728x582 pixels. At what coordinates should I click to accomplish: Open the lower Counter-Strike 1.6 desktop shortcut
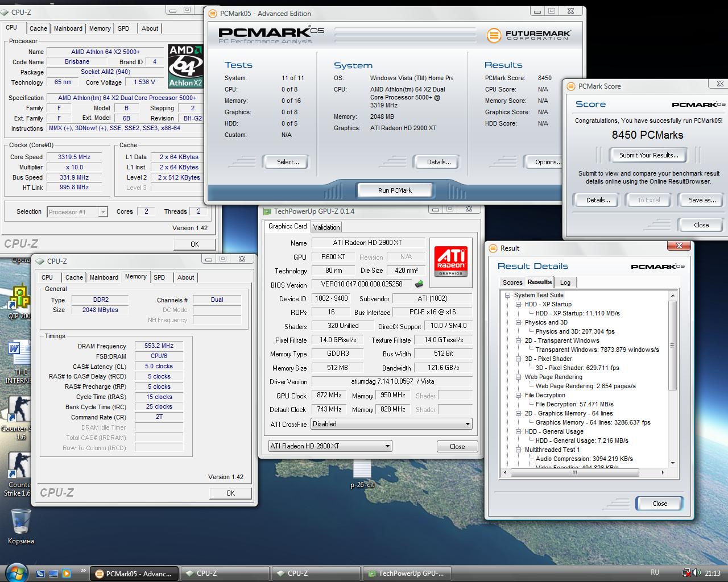[x=19, y=473]
